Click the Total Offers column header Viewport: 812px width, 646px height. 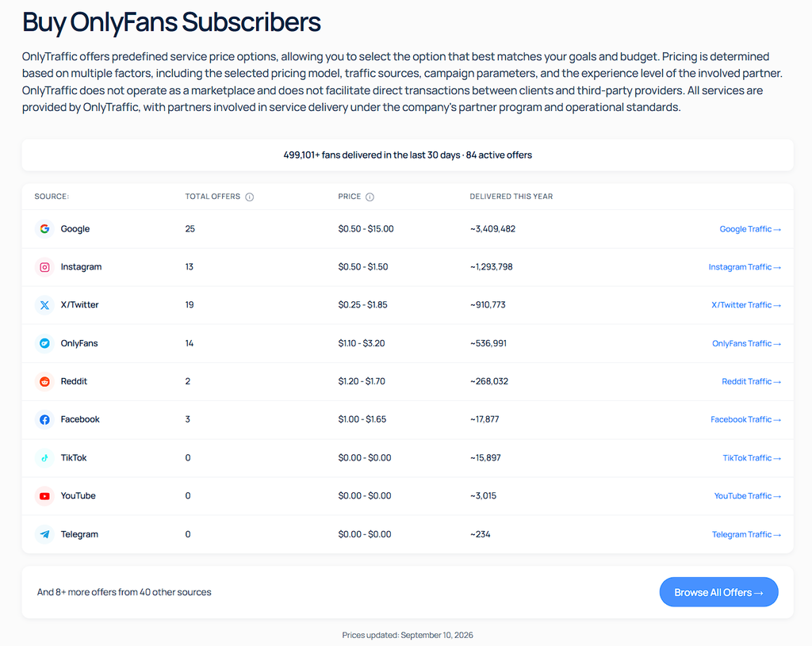tap(213, 197)
